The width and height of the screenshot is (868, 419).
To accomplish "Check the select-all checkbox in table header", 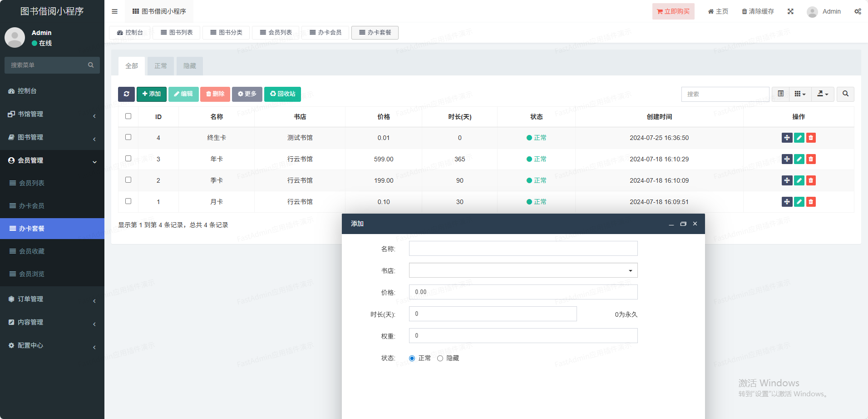I will (128, 116).
